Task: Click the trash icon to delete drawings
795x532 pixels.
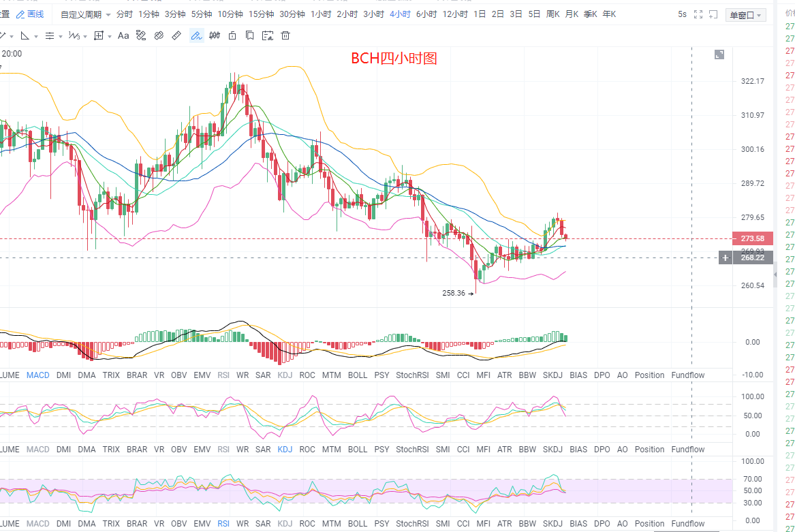Action: point(285,35)
